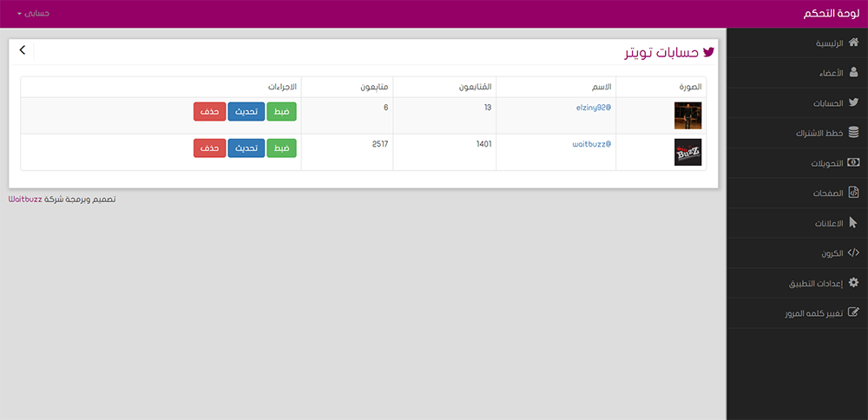The image size is (868, 420).
Task: Click تحديث button for waitbuzz
Action: tap(247, 148)
